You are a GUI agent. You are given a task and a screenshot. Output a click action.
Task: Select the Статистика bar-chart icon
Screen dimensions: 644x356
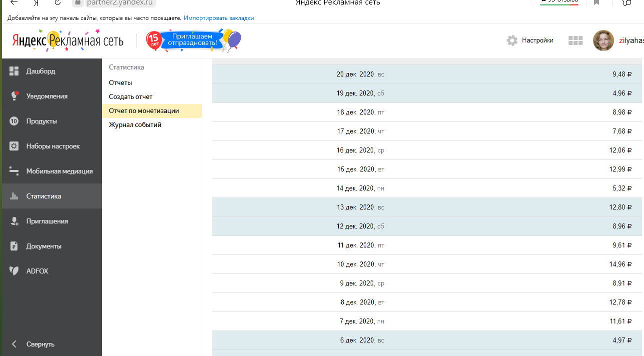point(14,196)
